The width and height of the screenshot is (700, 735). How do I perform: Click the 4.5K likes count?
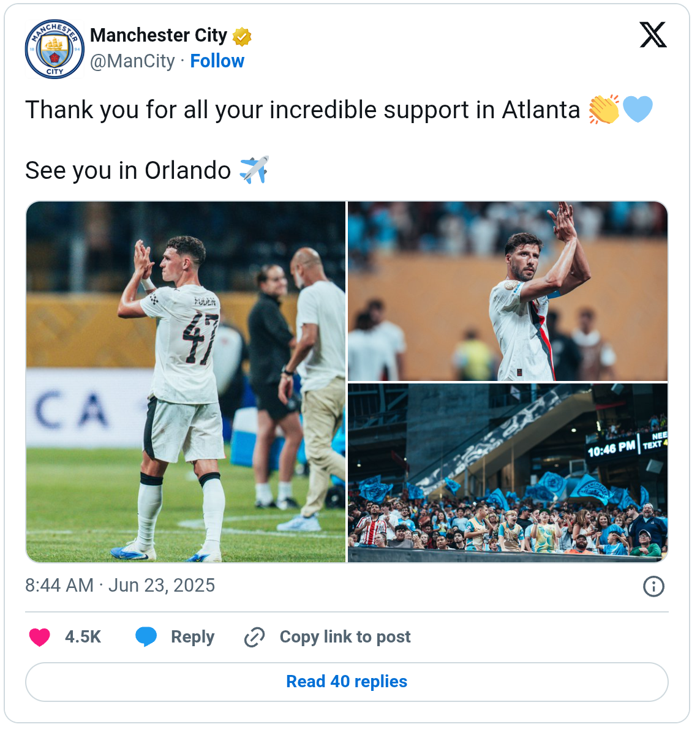pyautogui.click(x=83, y=637)
